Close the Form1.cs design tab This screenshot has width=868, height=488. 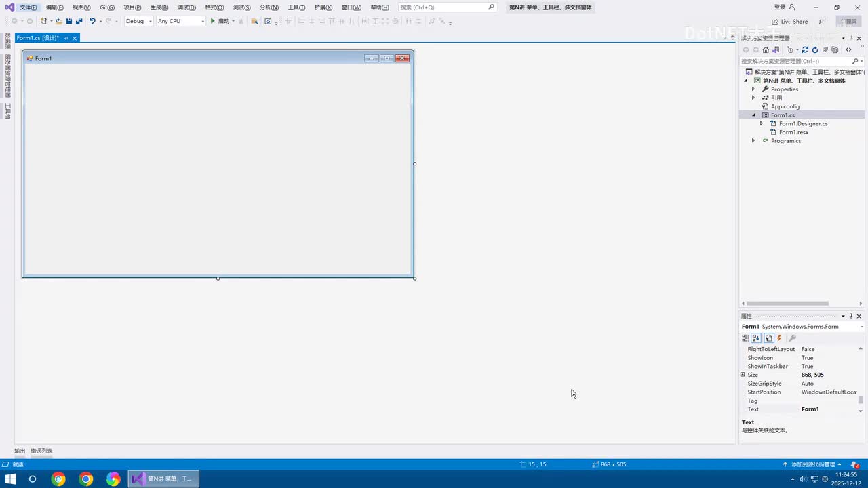pyautogui.click(x=75, y=38)
